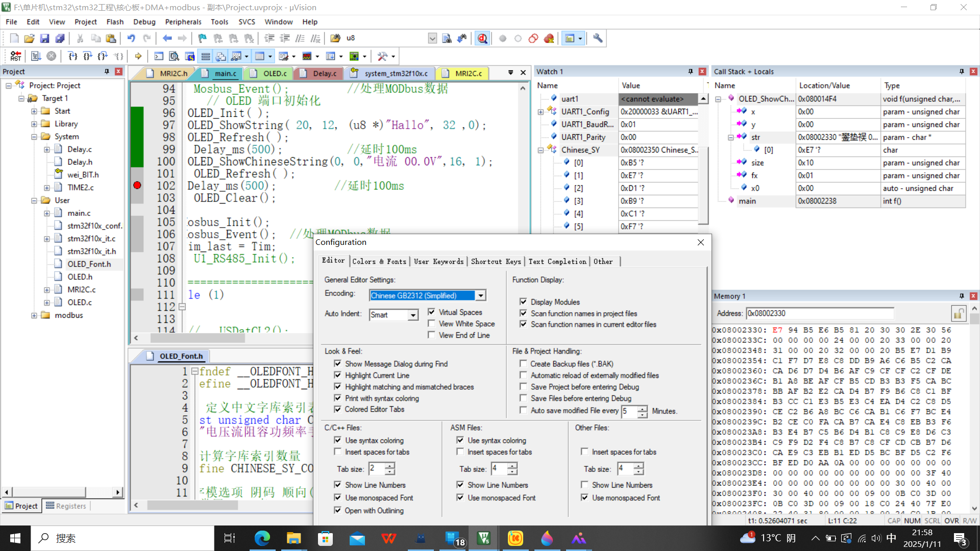Open the Encoding dropdown in Configuration
This screenshot has height=551, width=980.
(480, 295)
